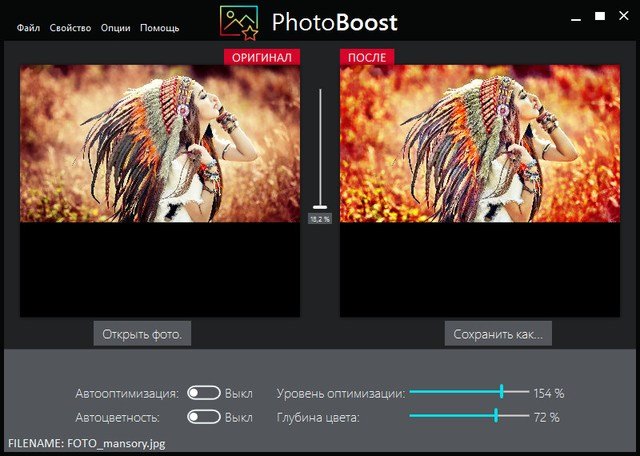Click the PhotoBoost logo icon
Viewport: 640px width, 456px height.
[x=240, y=22]
